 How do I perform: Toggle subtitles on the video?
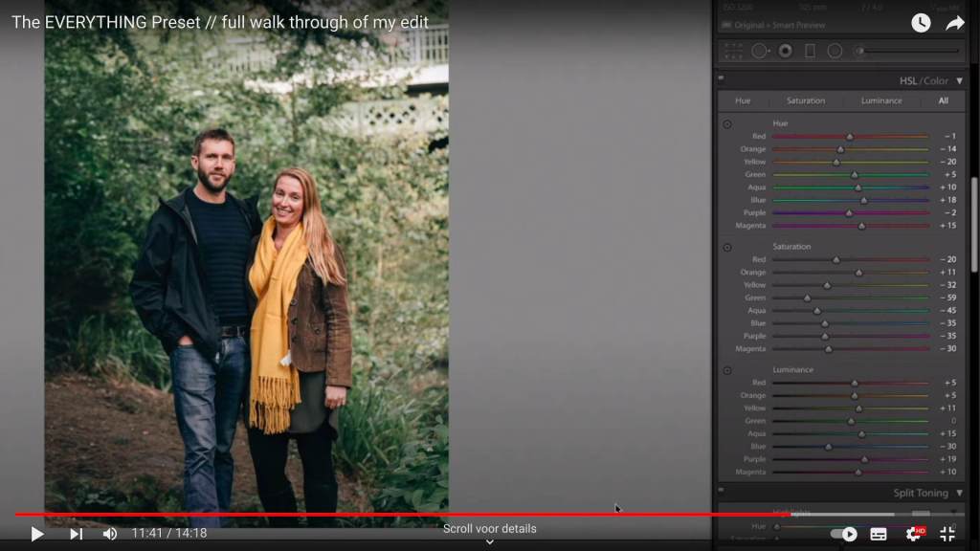coord(879,534)
